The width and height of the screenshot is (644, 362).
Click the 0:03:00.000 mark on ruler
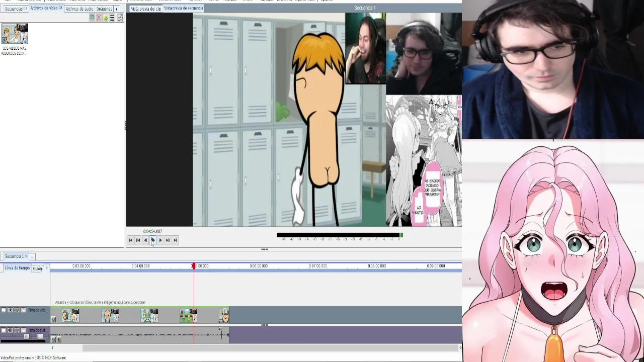82,266
